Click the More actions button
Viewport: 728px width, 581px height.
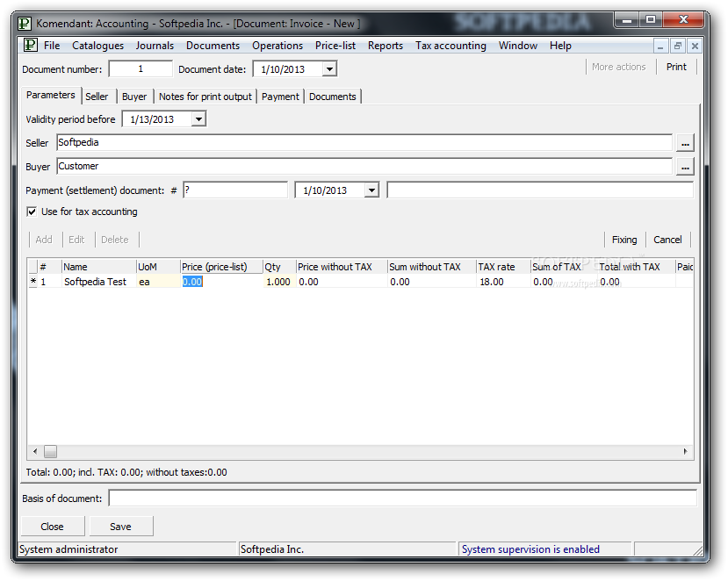click(618, 67)
